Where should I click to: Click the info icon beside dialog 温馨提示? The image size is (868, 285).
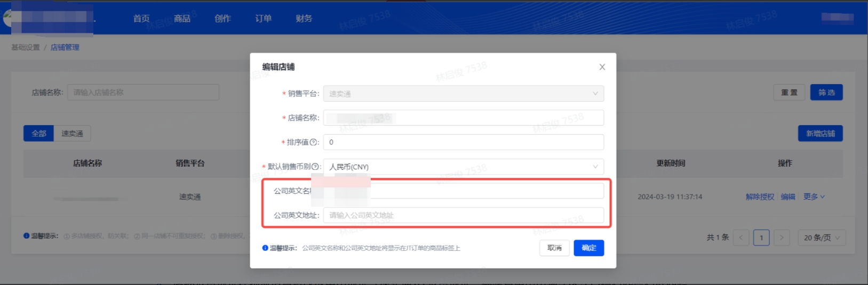(265, 248)
